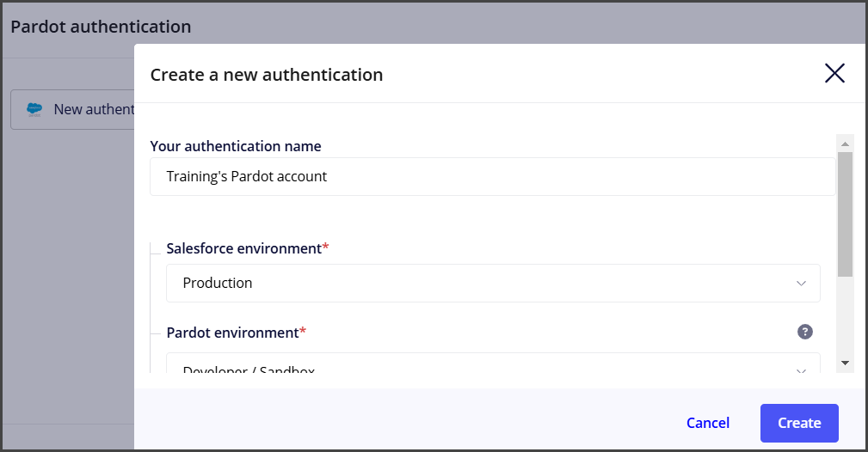Open the Salesforce environment dropdown showing Production
Viewport: 868px width, 452px height.
(x=493, y=284)
